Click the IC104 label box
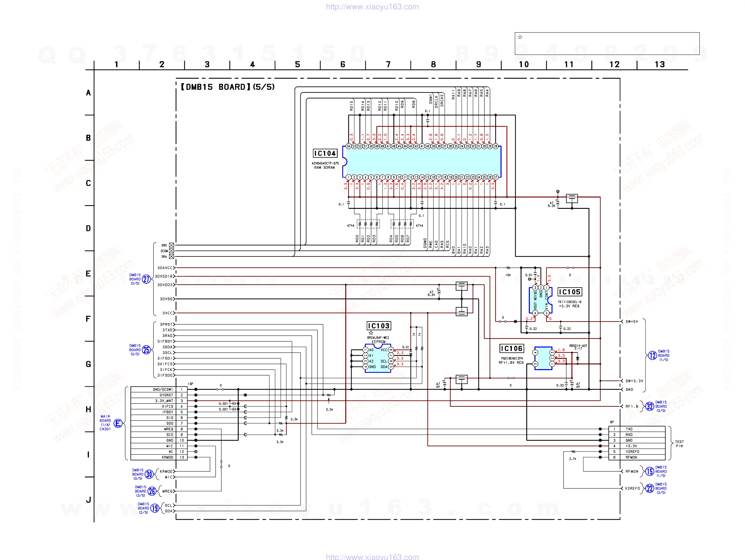Viewport: 745px width, 560px height. point(325,154)
